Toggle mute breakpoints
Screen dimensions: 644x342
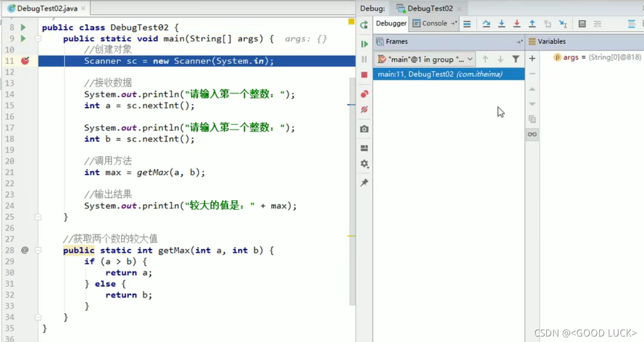[x=364, y=109]
